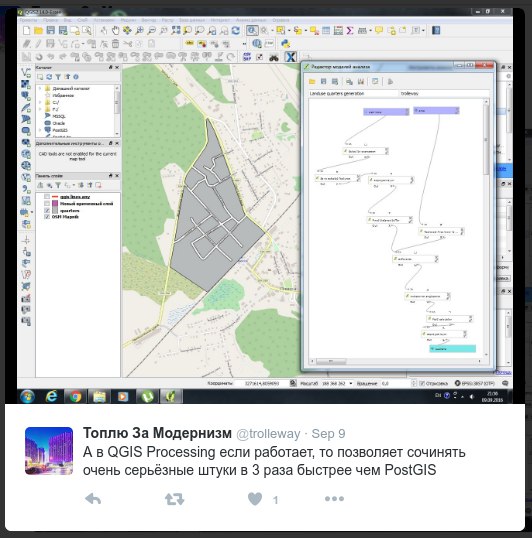Open the third menu bar item View
The height and width of the screenshot is (538, 532).
[68, 20]
